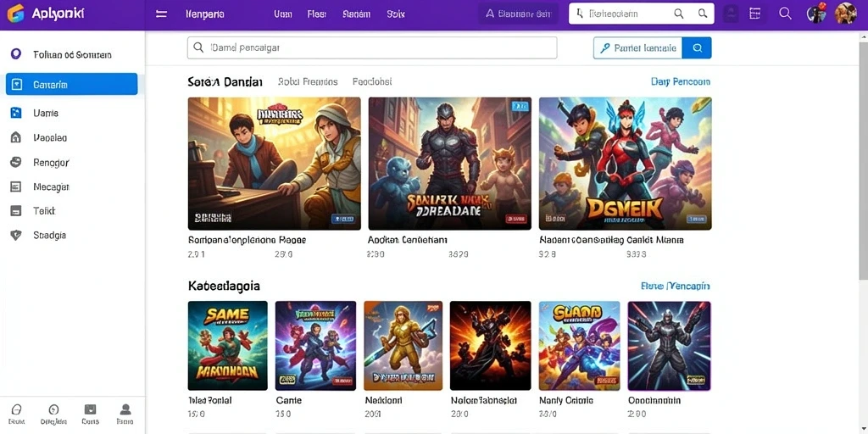Click the Aplyonki logo icon

click(x=15, y=14)
